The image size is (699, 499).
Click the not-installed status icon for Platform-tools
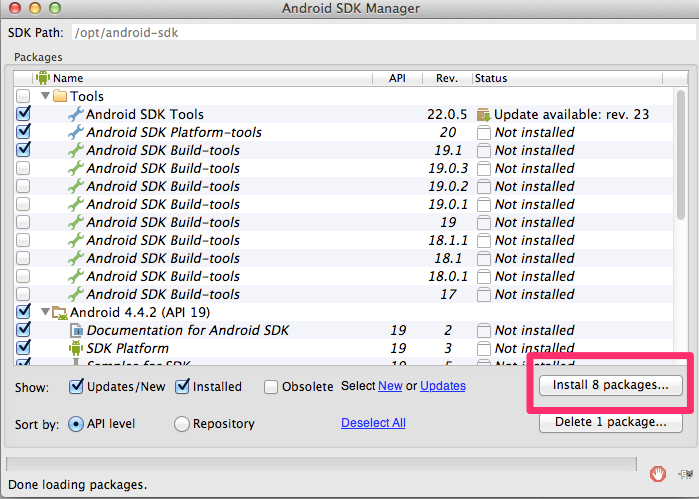tap(484, 132)
